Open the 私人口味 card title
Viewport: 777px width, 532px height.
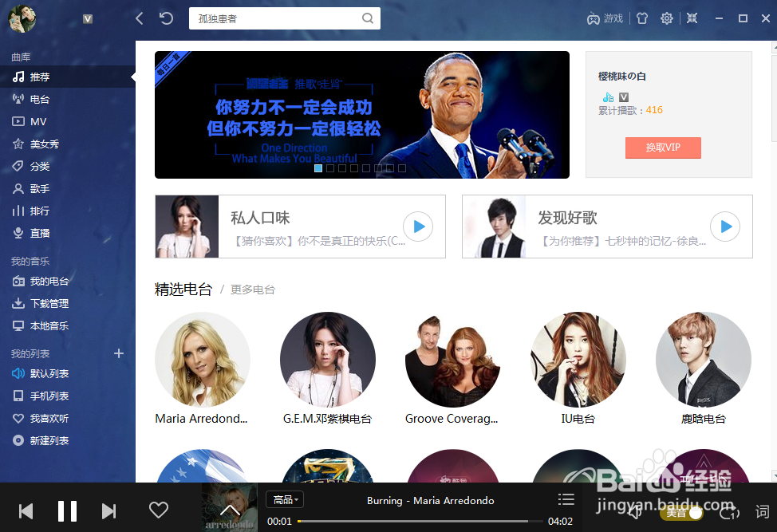260,218
